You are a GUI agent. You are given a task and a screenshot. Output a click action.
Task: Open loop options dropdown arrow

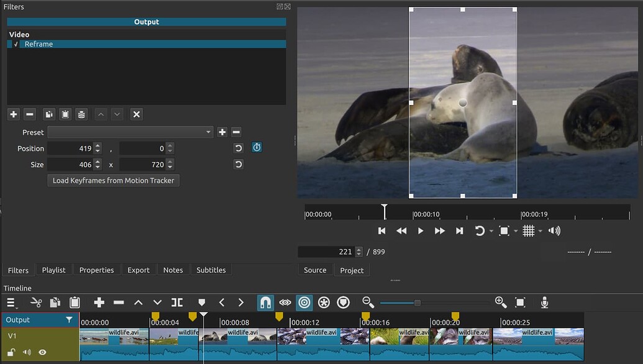[x=491, y=231]
